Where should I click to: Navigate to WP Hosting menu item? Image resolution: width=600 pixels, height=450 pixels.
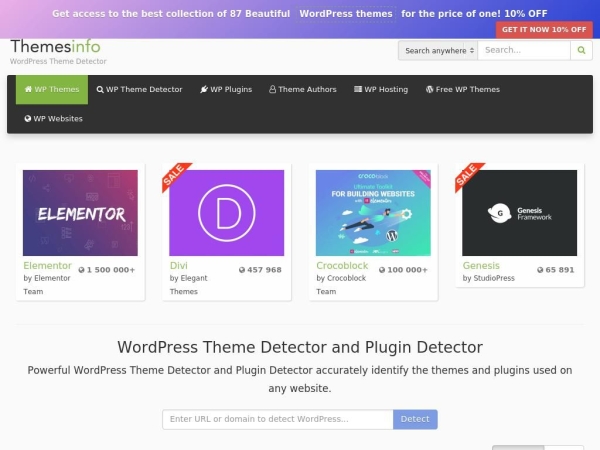click(381, 90)
